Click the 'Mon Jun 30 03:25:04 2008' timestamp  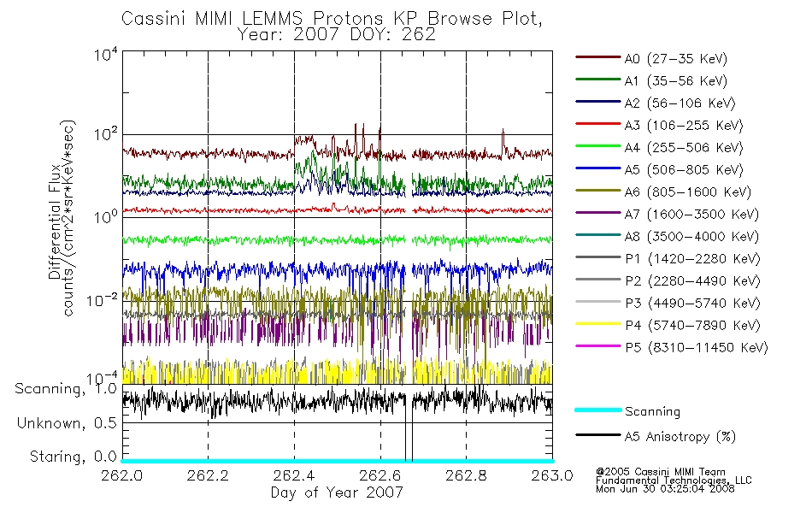[x=665, y=489]
